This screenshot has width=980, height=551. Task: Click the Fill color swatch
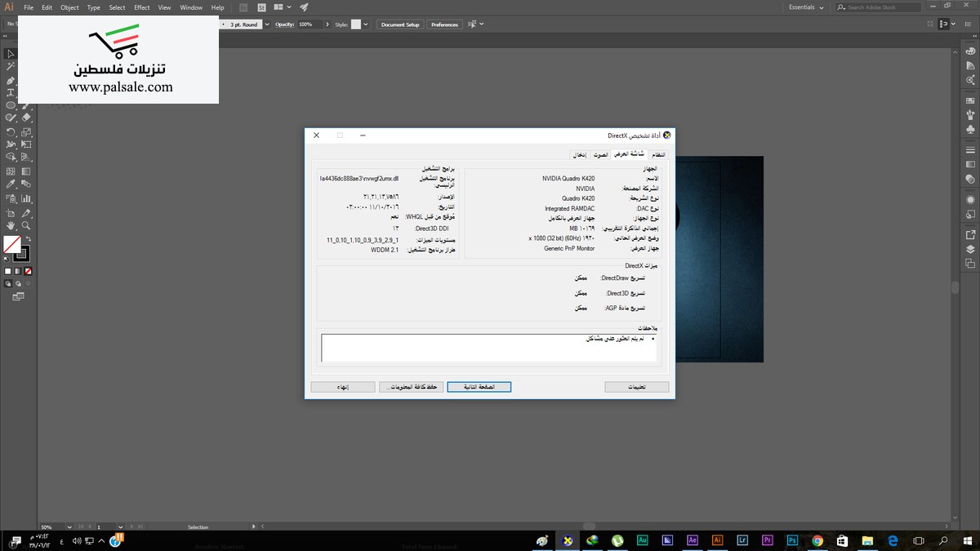pyautogui.click(x=12, y=244)
